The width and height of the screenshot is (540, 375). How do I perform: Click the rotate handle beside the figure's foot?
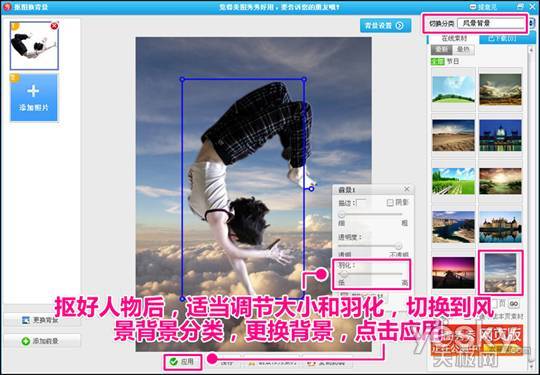tap(311, 189)
